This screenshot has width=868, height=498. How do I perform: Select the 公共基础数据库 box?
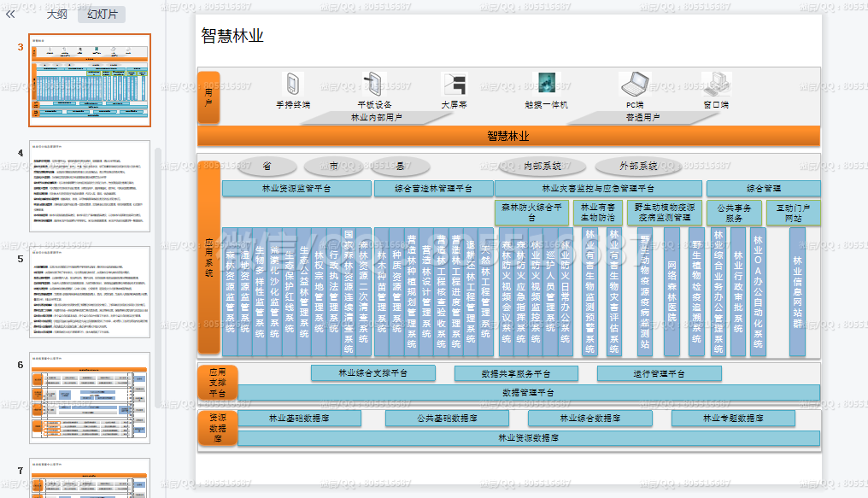click(448, 419)
